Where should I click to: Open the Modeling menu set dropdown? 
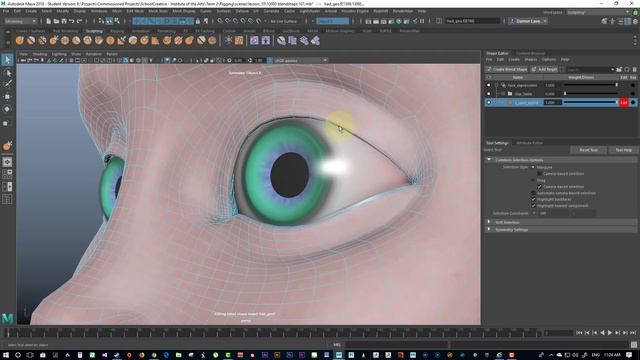(20, 21)
